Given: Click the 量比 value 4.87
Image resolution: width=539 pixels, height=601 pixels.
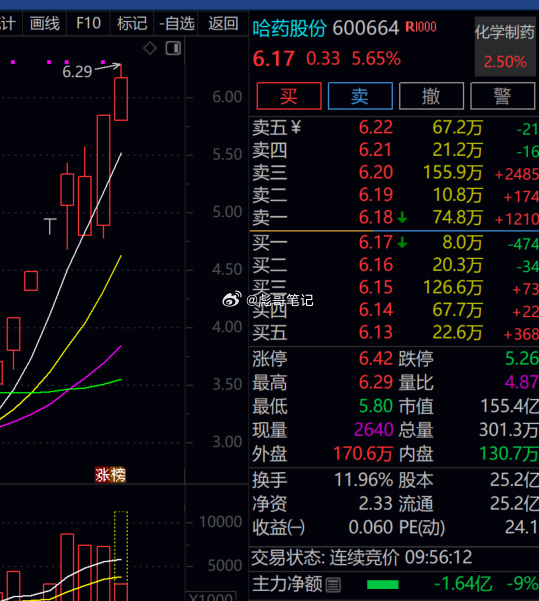Looking at the screenshot, I should 522,382.
